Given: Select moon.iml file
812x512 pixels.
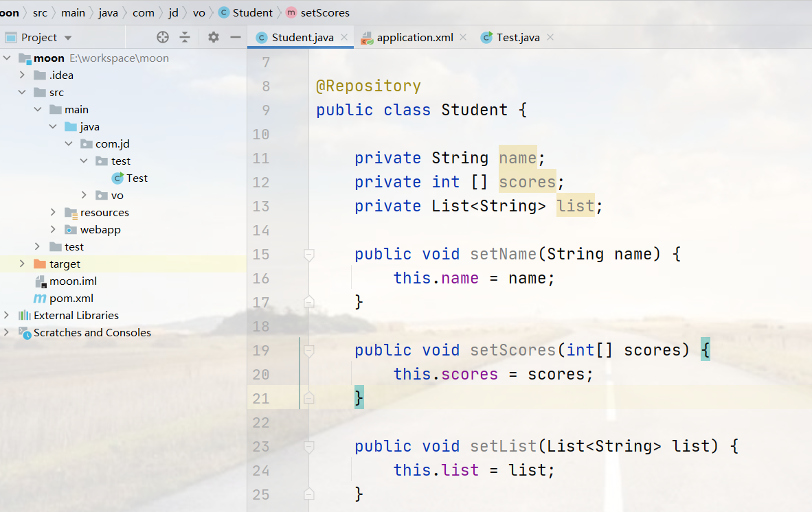Looking at the screenshot, I should [x=73, y=281].
